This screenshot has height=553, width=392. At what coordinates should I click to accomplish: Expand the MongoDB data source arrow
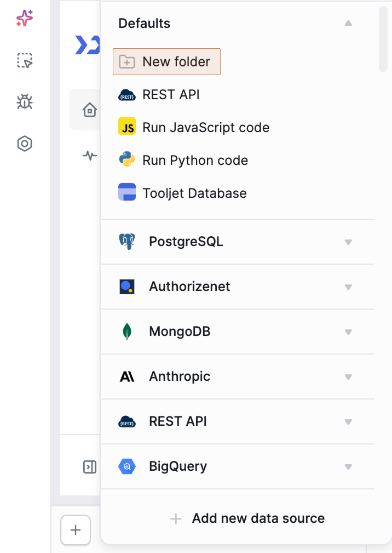[348, 332]
